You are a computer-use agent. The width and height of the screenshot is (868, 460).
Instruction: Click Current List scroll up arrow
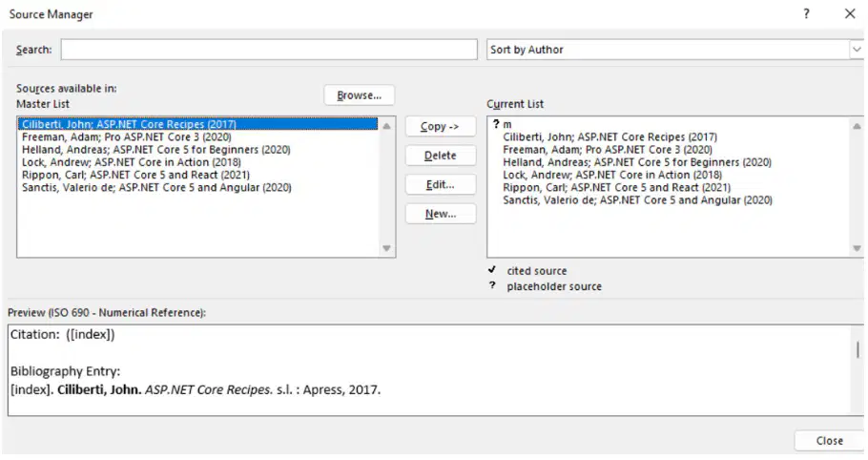[x=857, y=126]
